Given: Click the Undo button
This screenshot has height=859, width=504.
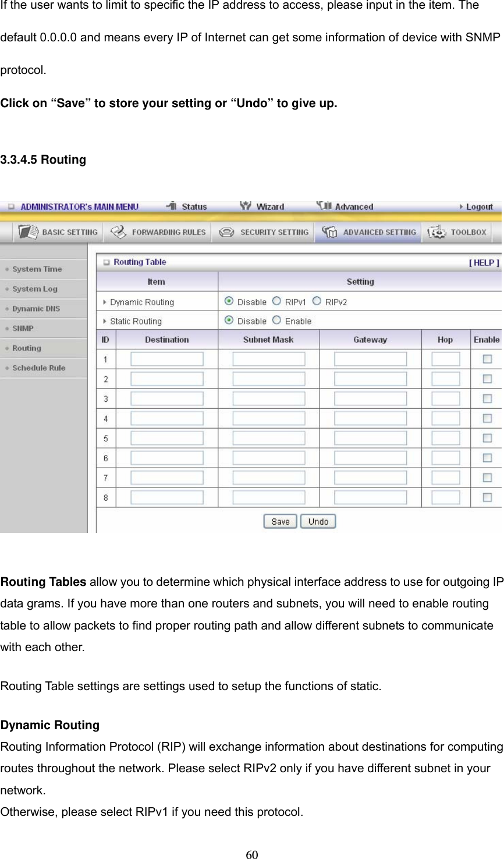Looking at the screenshot, I should pyautogui.click(x=318, y=521).
